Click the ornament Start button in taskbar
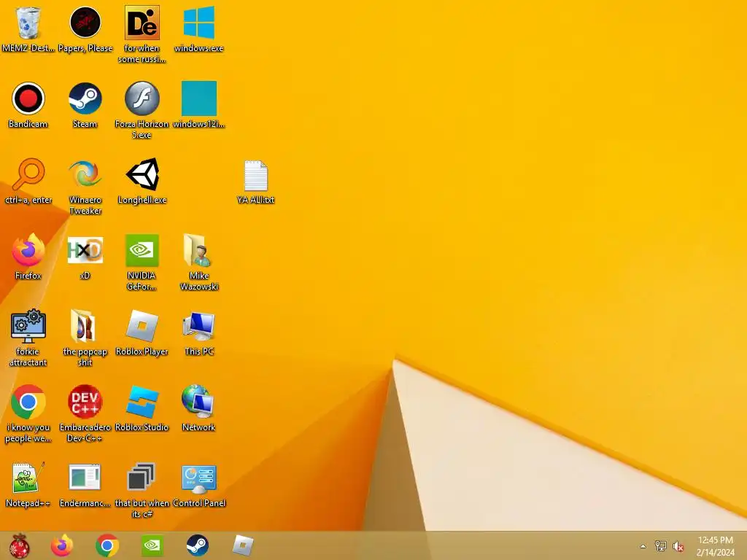Screen dimensions: 747x560 pyautogui.click(x=20, y=545)
